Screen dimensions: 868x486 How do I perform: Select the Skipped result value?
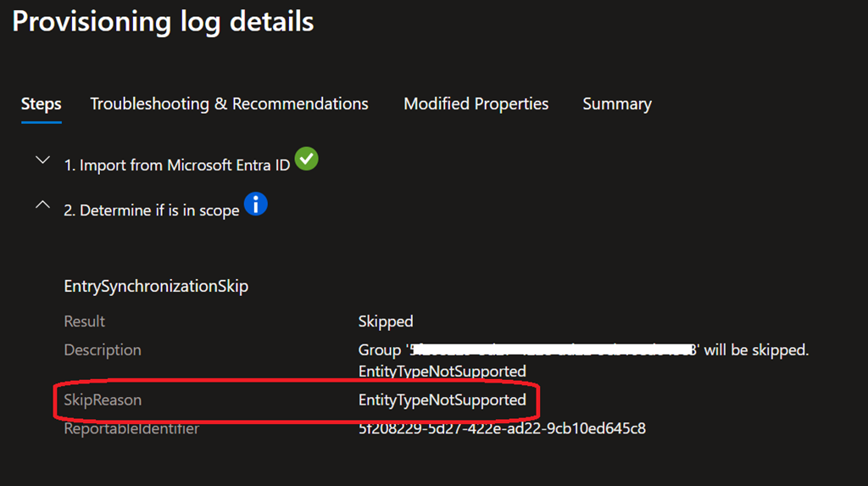(386, 321)
